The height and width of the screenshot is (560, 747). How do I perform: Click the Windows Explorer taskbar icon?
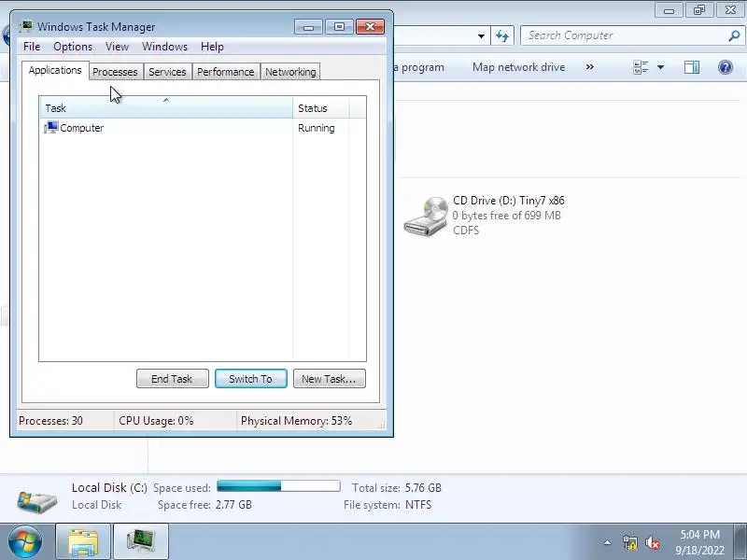click(83, 542)
